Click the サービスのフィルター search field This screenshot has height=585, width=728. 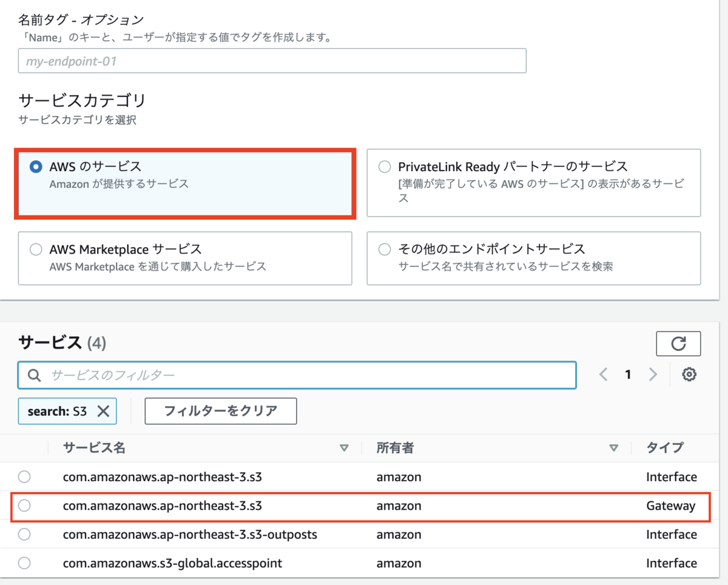click(297, 375)
